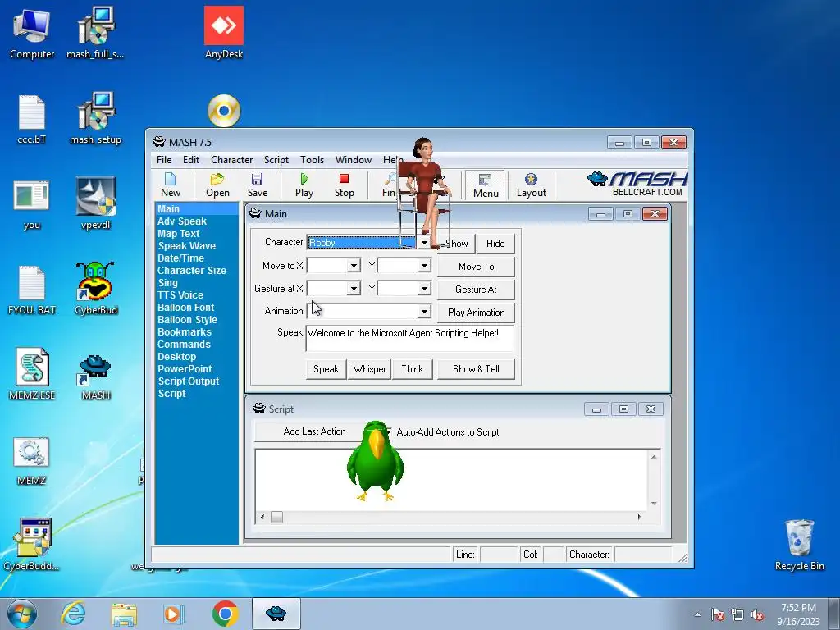Select Balloon Font in the sidebar

pos(186,308)
